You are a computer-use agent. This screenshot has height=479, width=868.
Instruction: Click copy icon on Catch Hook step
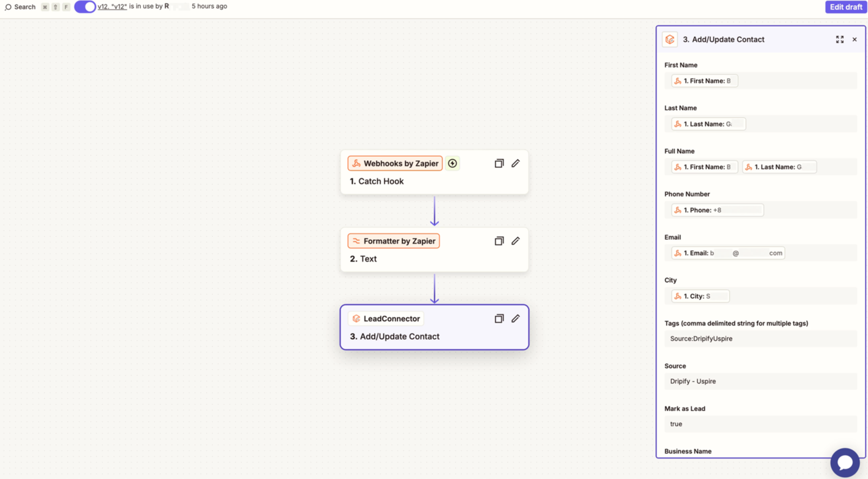[x=499, y=163]
